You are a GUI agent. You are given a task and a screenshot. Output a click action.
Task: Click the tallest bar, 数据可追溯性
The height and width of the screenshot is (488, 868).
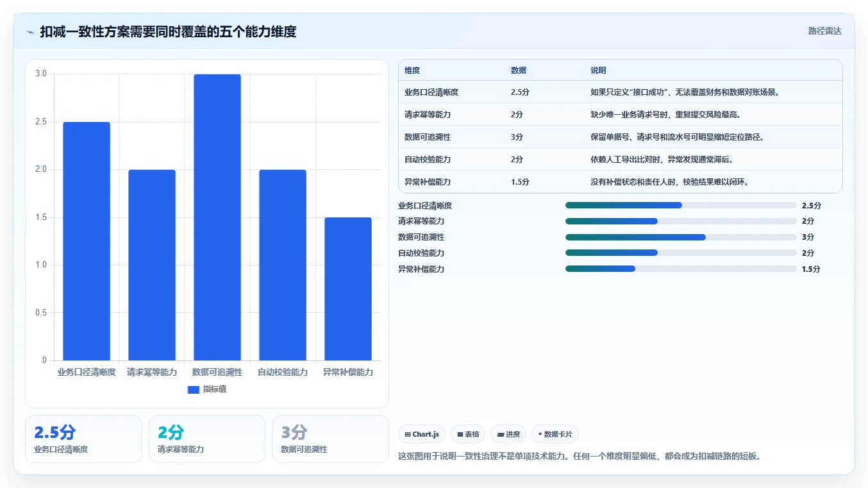click(x=217, y=217)
